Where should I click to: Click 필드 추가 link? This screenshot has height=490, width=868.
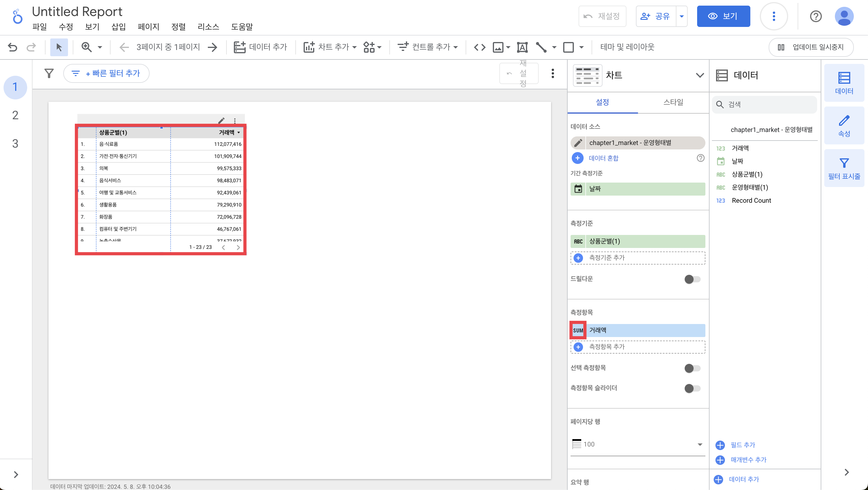tap(742, 445)
